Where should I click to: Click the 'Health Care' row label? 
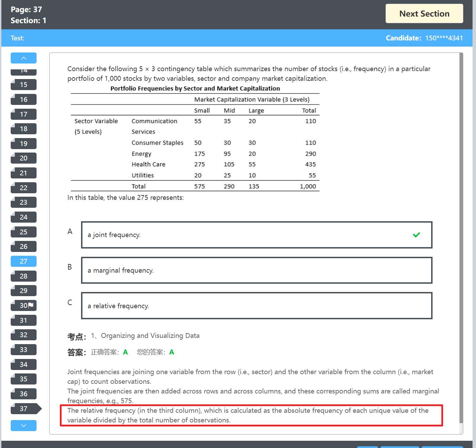148,164
